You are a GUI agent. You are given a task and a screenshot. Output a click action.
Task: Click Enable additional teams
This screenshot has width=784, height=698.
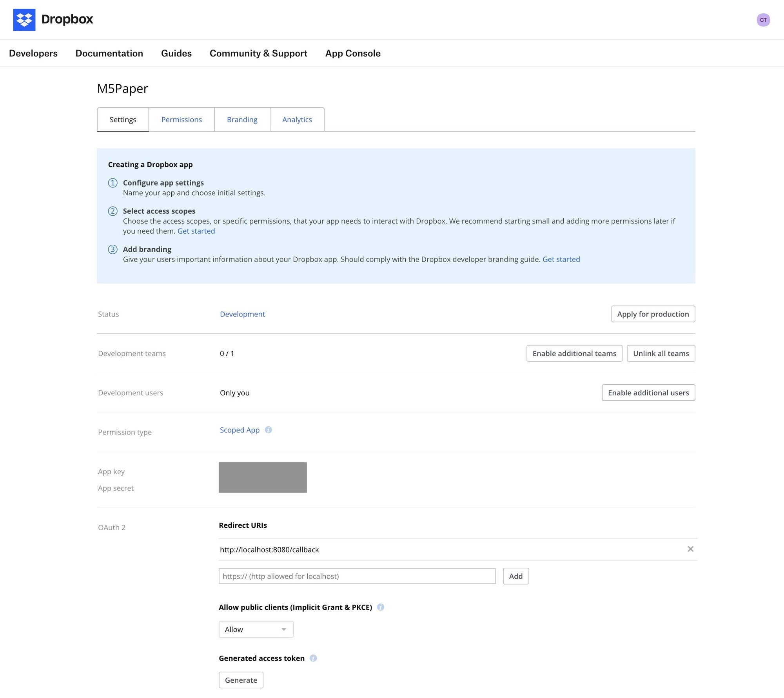click(574, 353)
